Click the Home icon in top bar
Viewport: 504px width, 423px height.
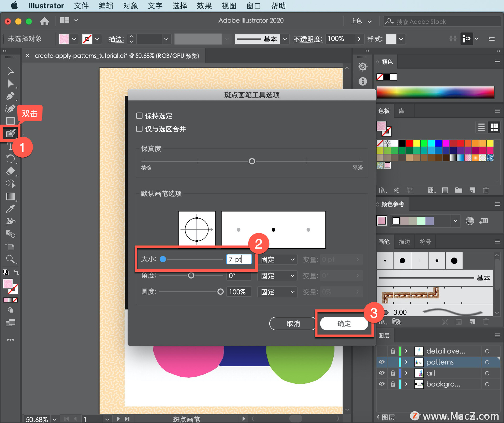click(44, 21)
